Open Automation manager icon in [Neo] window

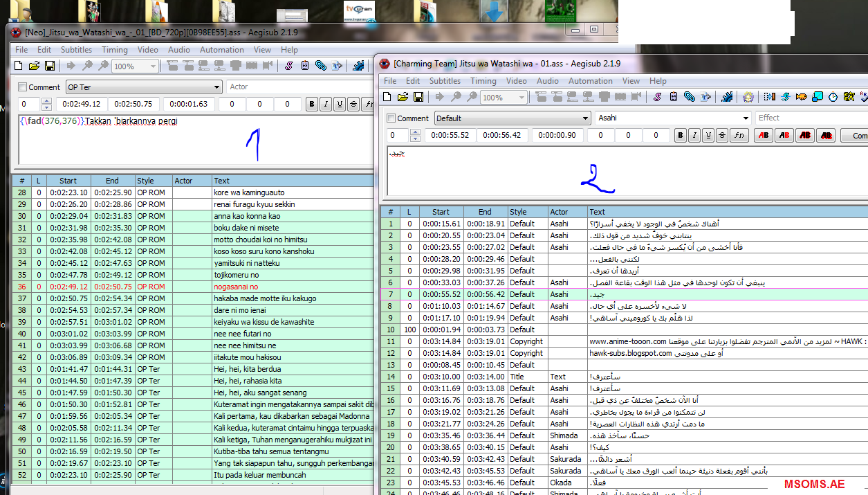358,66
